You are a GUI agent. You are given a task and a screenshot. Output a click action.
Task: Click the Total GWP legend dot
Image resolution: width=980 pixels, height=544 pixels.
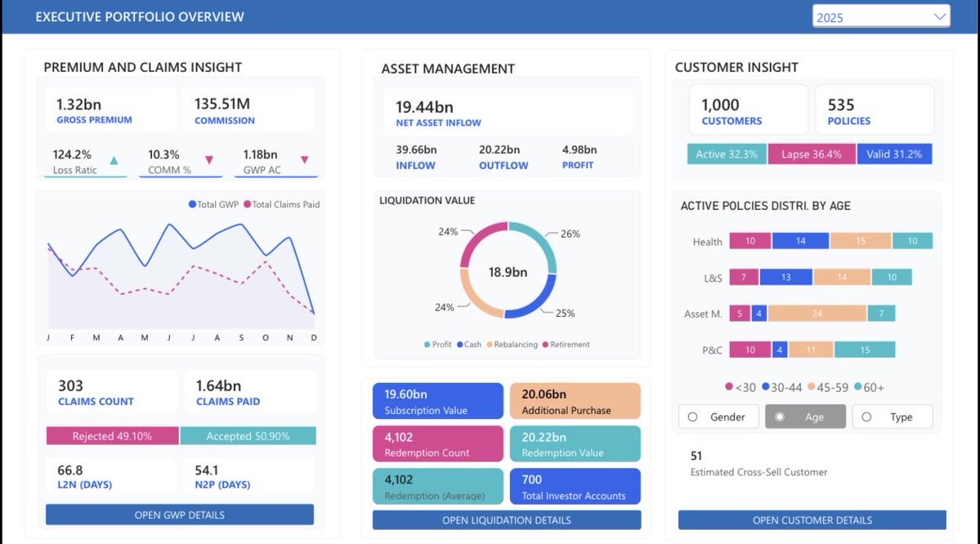(193, 204)
